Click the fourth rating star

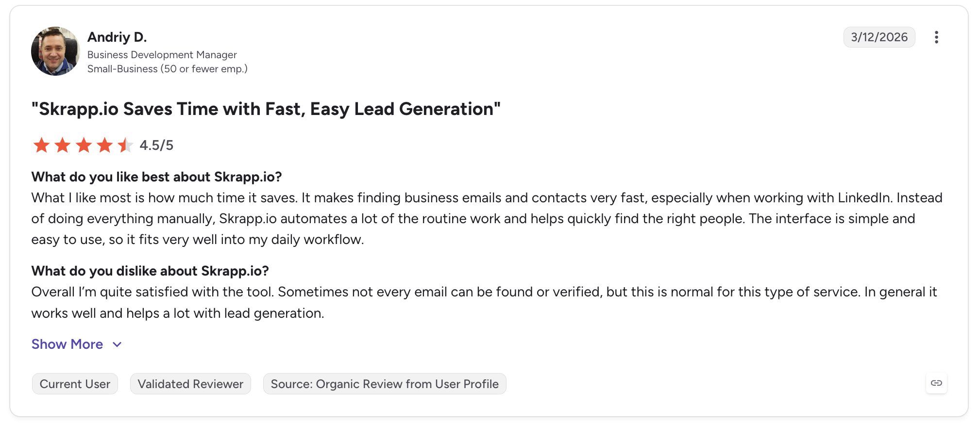104,145
